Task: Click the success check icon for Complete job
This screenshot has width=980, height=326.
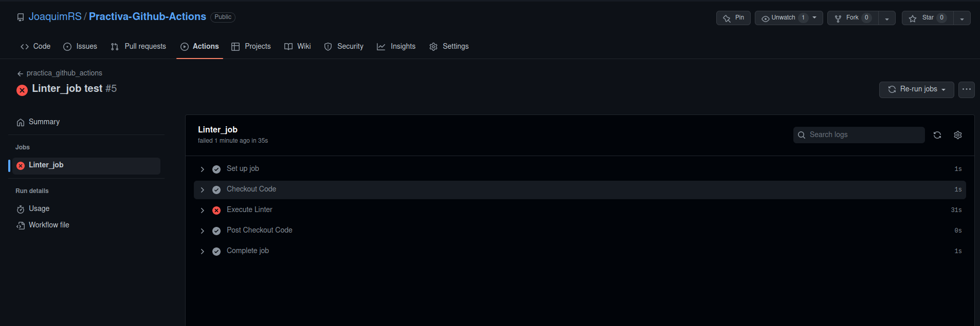Action: pos(216,252)
